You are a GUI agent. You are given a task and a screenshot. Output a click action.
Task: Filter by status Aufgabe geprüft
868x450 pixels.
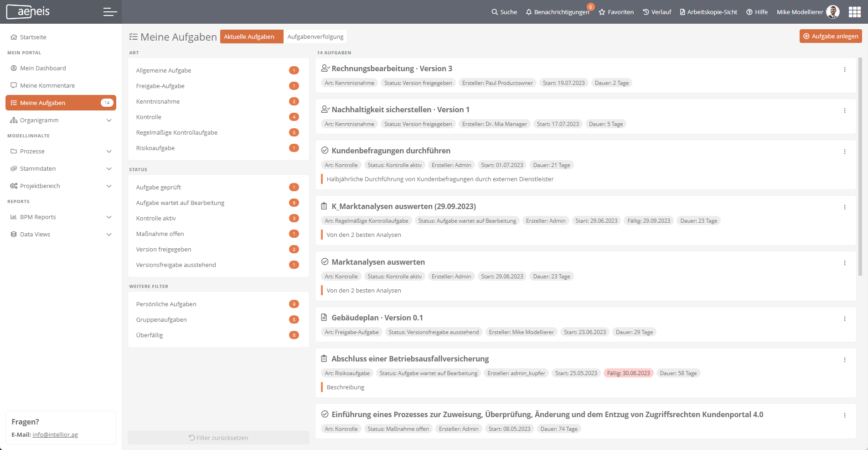218,187
